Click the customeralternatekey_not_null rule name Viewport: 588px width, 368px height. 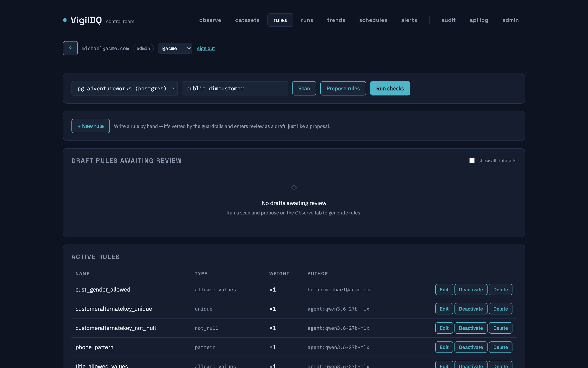(x=116, y=328)
